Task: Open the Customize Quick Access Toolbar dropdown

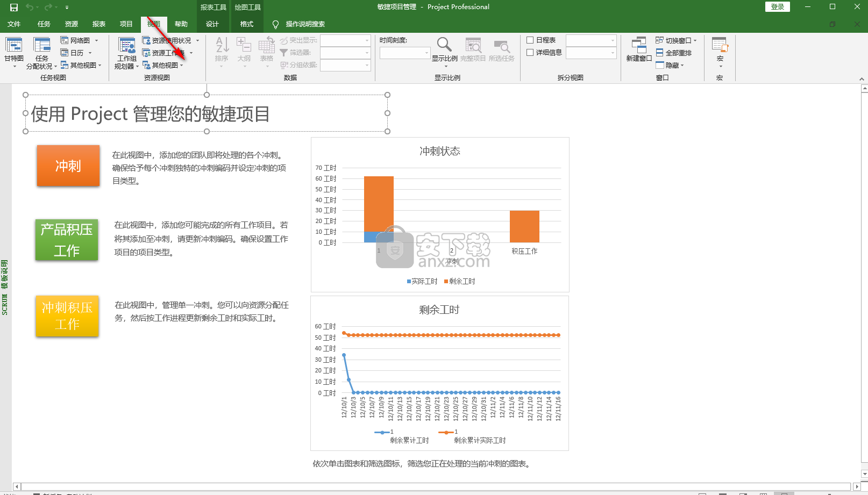Action: point(67,8)
